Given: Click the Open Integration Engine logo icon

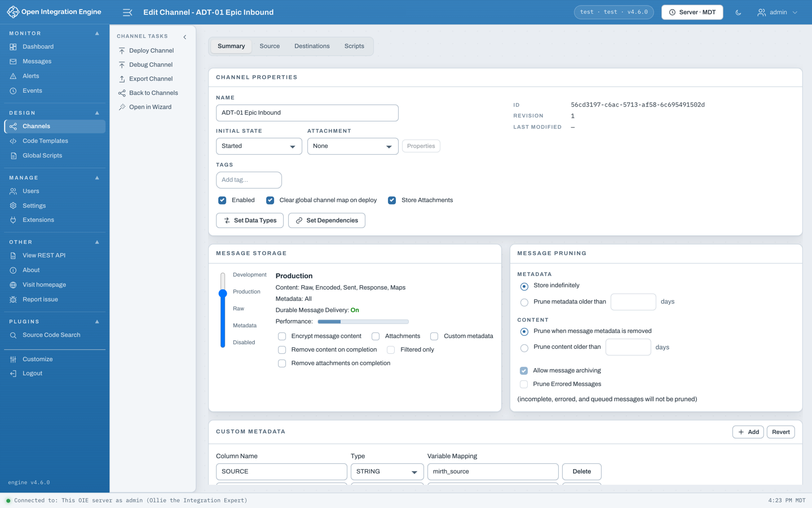Looking at the screenshot, I should (12, 12).
